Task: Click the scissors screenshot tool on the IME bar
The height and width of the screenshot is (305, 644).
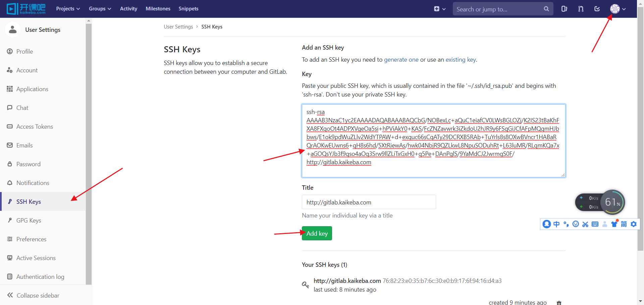Action: [x=585, y=224]
